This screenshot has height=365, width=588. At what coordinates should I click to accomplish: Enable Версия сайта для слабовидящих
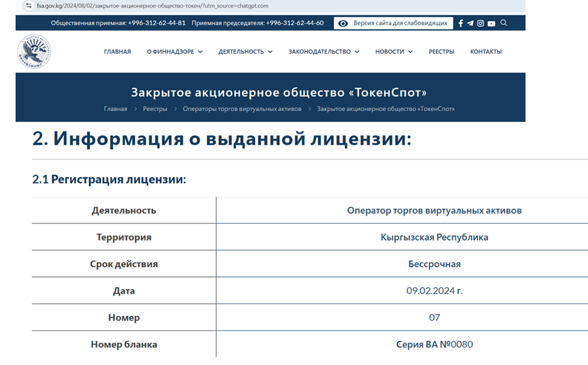click(x=393, y=23)
